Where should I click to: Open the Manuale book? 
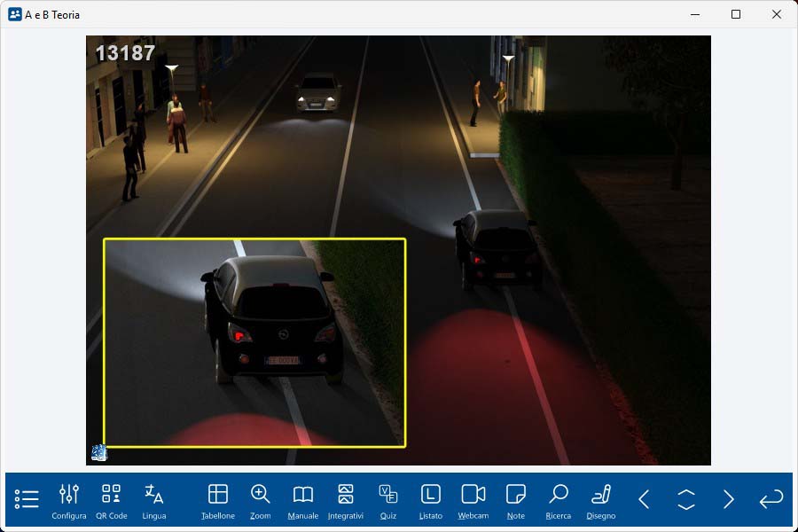(303, 500)
